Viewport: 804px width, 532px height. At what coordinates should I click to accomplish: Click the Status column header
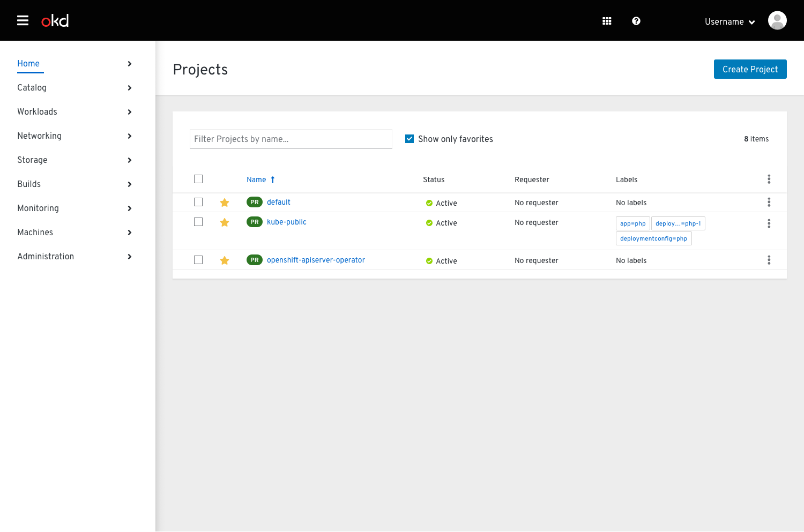[x=434, y=179]
